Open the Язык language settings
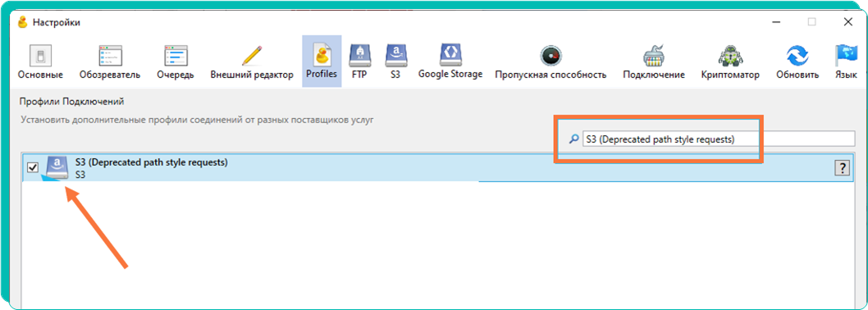Screen dimensions: 868x310 [846, 62]
